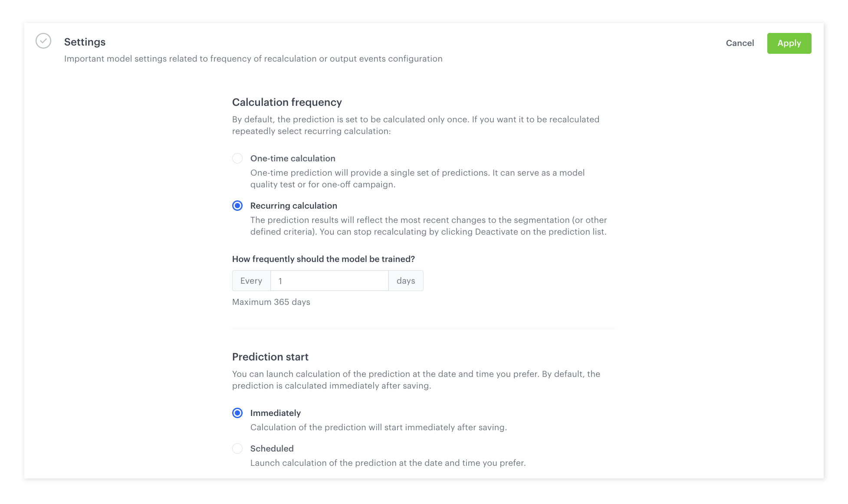848x504 pixels.
Task: Select the Immediately radio button
Action: [x=237, y=413]
